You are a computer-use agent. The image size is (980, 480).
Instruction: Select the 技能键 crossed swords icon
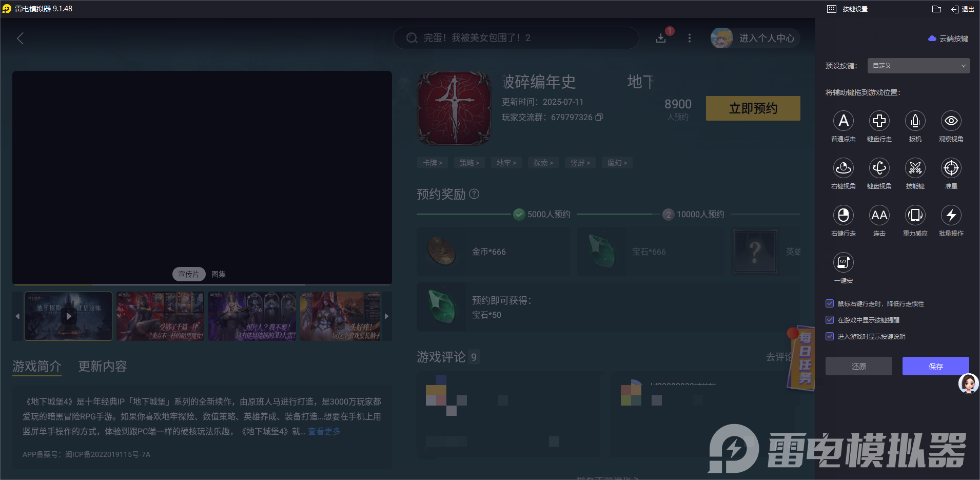click(x=915, y=168)
